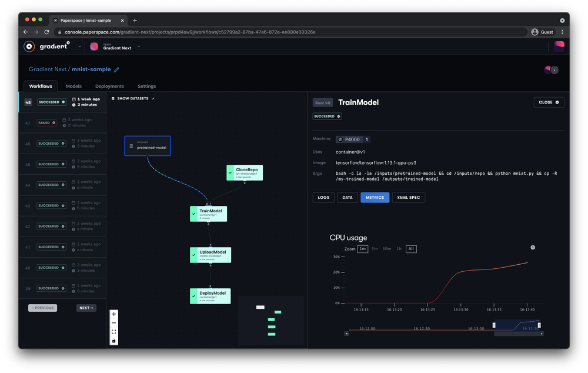588x373 pixels.
Task: Open the Gradient Next team dropdown
Action: click(138, 48)
